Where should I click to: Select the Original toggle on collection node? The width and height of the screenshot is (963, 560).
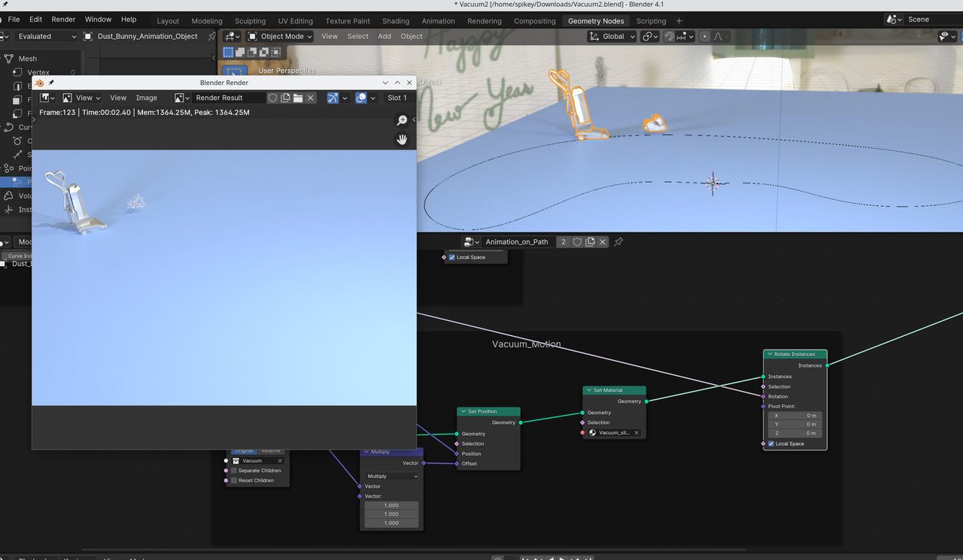click(242, 450)
